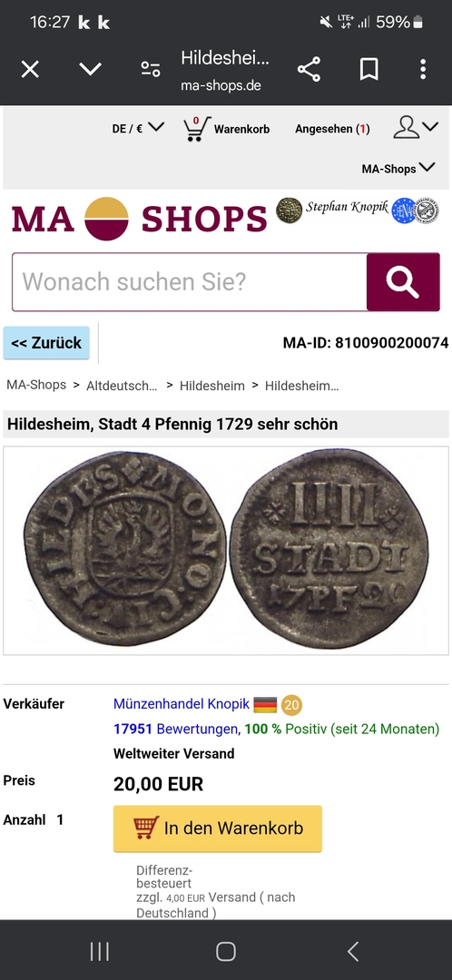The width and height of the screenshot is (452, 980).
Task: Tap the share icon in browser bar
Action: point(309,69)
